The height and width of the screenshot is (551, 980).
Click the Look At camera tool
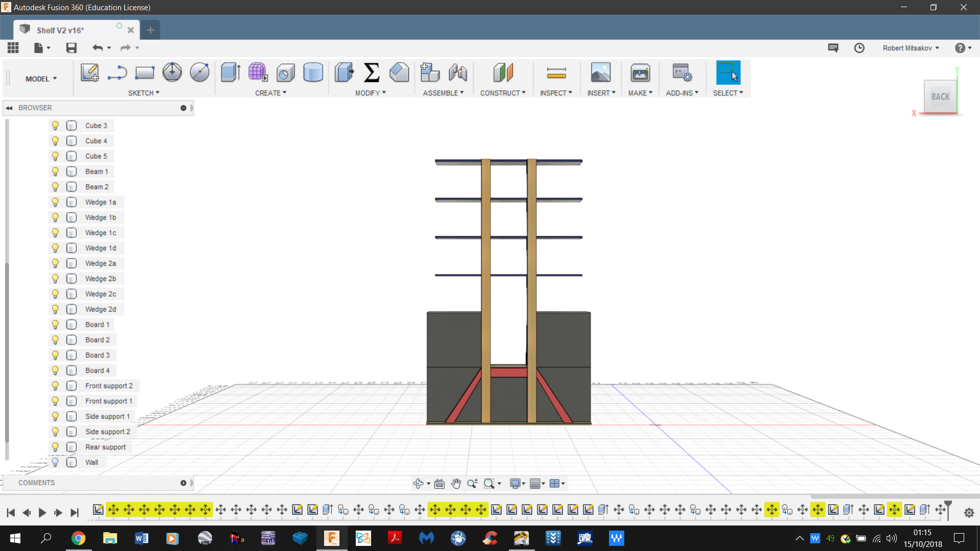[439, 483]
